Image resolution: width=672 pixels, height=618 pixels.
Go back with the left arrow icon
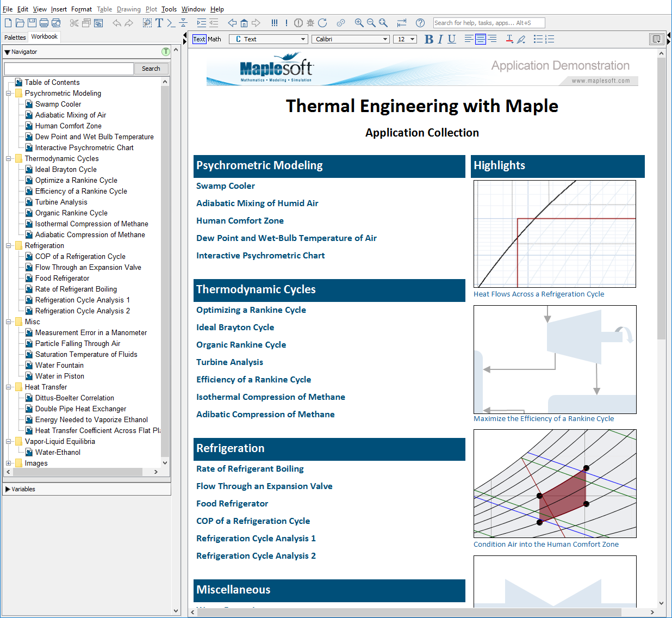[232, 23]
